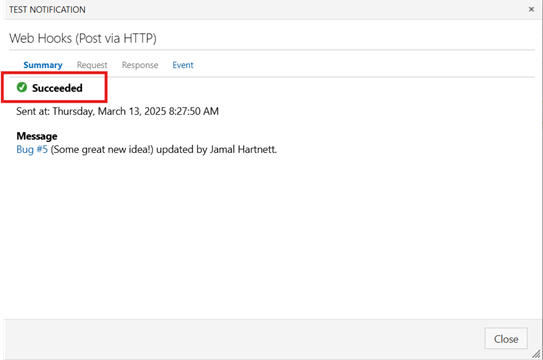This screenshot has height=360, width=543.
Task: Open the Request tab
Action: pyautogui.click(x=92, y=65)
